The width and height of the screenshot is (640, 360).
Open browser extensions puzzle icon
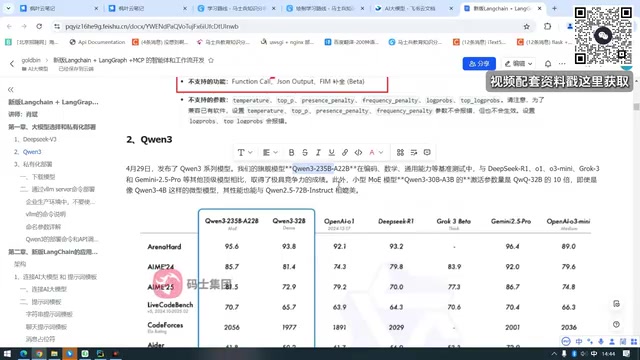point(547,26)
